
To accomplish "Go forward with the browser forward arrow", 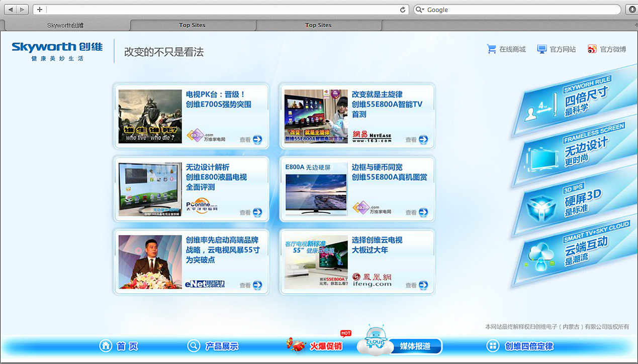I will [x=23, y=10].
